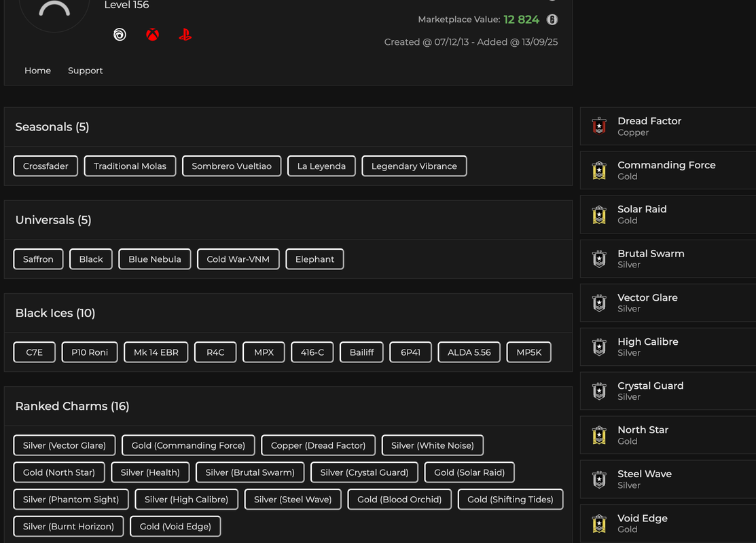Click the Silver (Burnt Horizon) charm tag
This screenshot has width=756, height=543.
pyautogui.click(x=69, y=526)
